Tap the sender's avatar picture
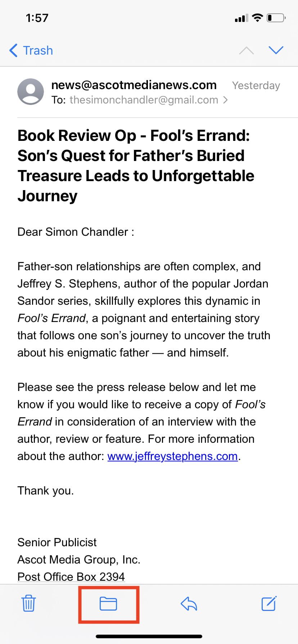 (x=31, y=92)
